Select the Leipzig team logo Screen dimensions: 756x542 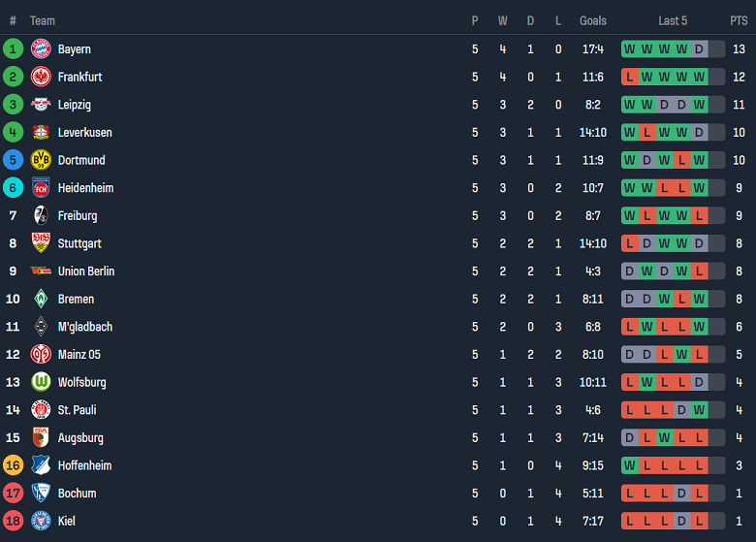41,105
